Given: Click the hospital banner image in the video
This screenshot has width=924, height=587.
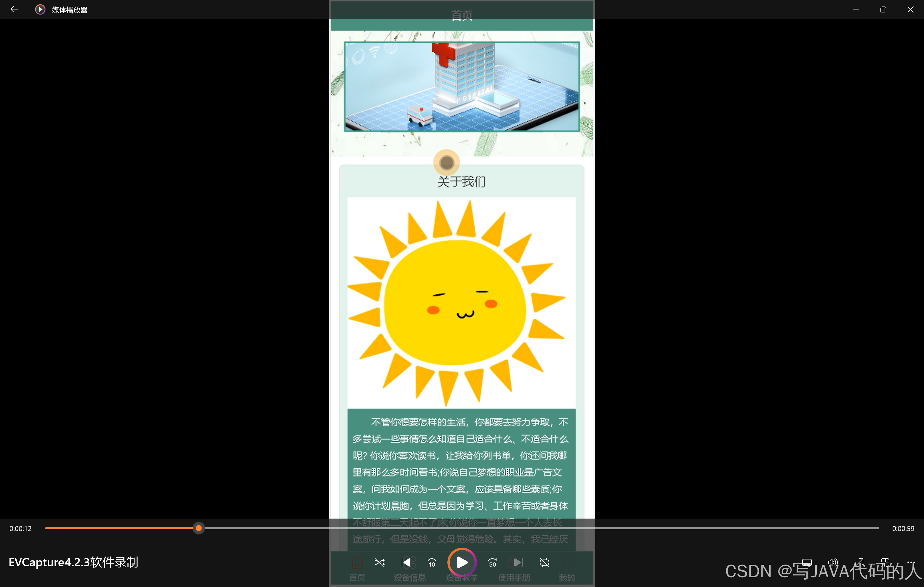Looking at the screenshot, I should tap(462, 87).
